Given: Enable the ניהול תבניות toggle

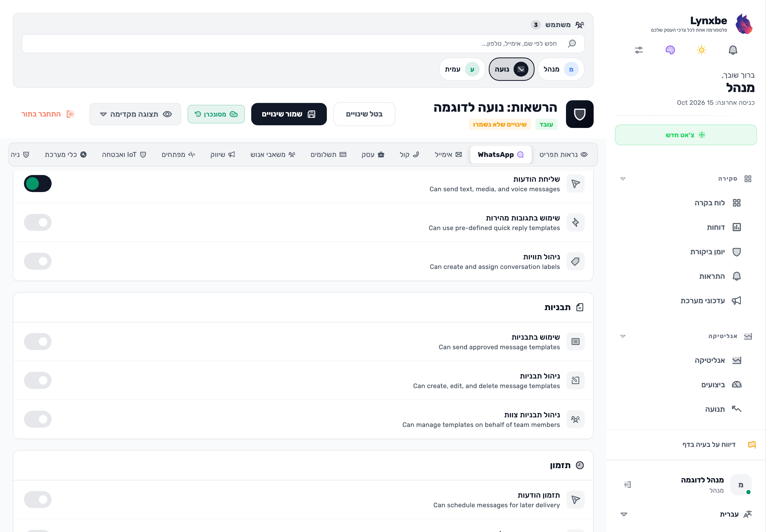Looking at the screenshot, I should pos(38,380).
